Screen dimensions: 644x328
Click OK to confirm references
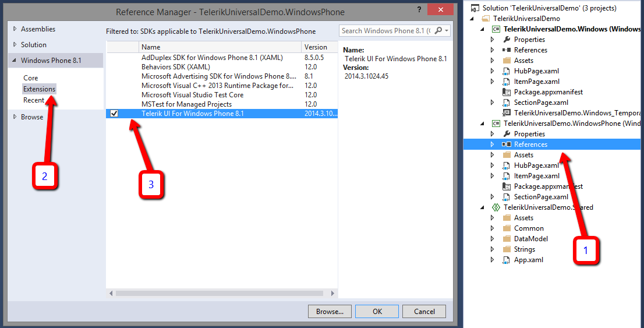click(x=377, y=312)
